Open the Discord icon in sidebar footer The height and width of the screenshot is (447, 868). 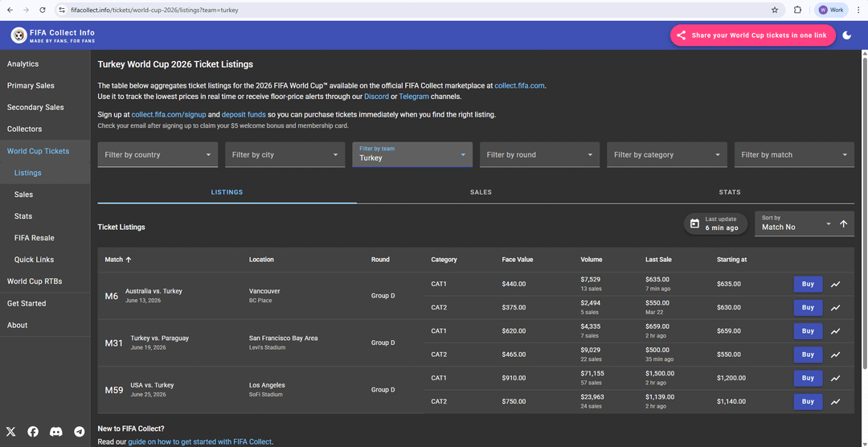pos(56,432)
